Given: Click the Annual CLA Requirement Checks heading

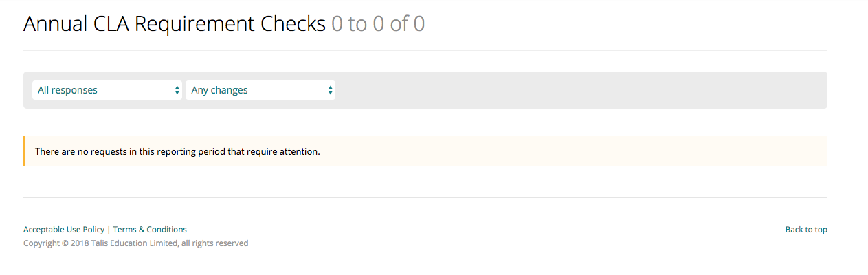Looking at the screenshot, I should (x=175, y=24).
